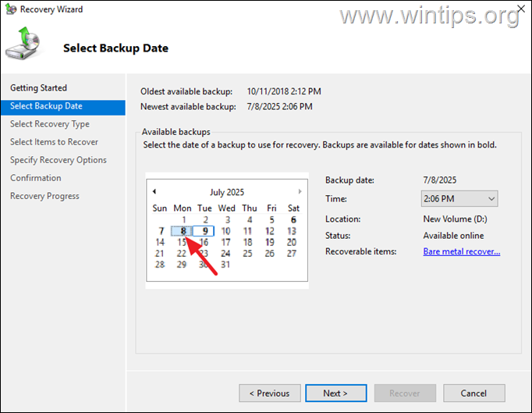Image resolution: width=532 pixels, height=413 pixels.
Task: Click the Cancel button
Action: pos(474,393)
